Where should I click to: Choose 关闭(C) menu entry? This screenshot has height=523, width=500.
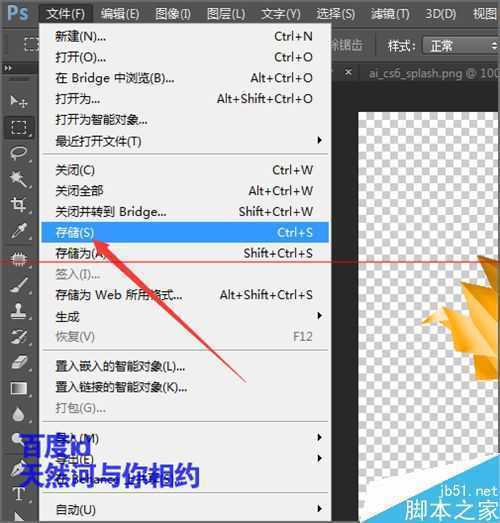(x=185, y=170)
